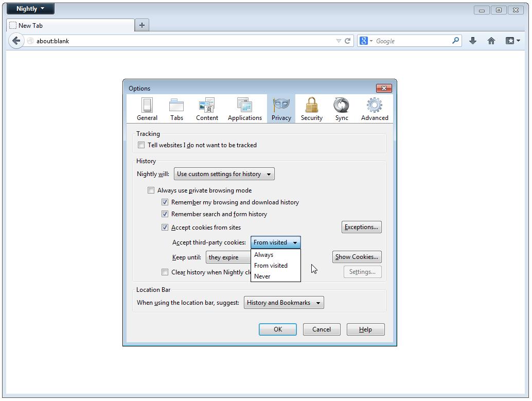Screen dimensions: 532x401
Task: Open the Bookmarks star menu icon
Action: [x=512, y=41]
